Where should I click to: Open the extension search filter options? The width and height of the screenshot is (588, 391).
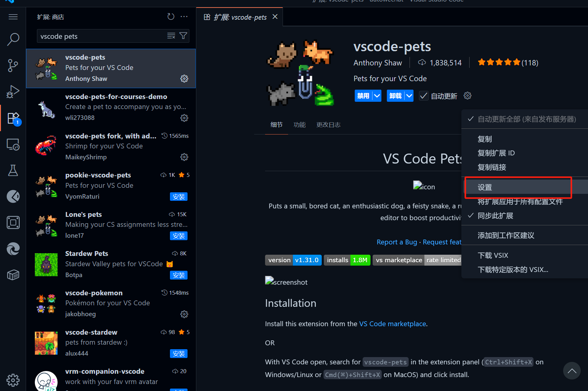pos(183,36)
